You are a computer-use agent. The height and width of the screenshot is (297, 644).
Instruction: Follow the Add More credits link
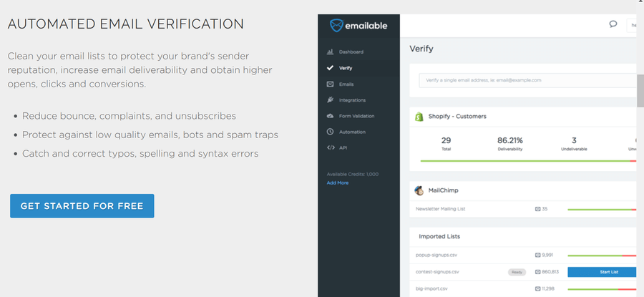(x=338, y=182)
